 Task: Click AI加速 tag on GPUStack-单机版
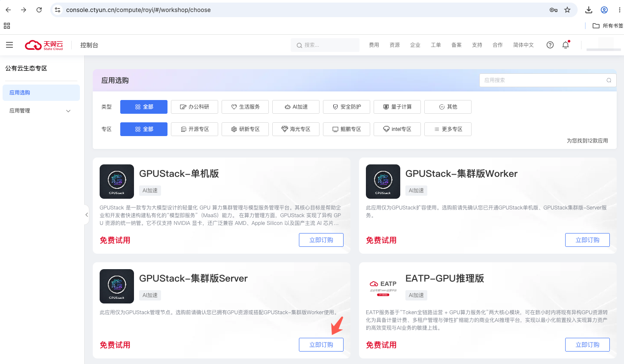click(x=150, y=191)
